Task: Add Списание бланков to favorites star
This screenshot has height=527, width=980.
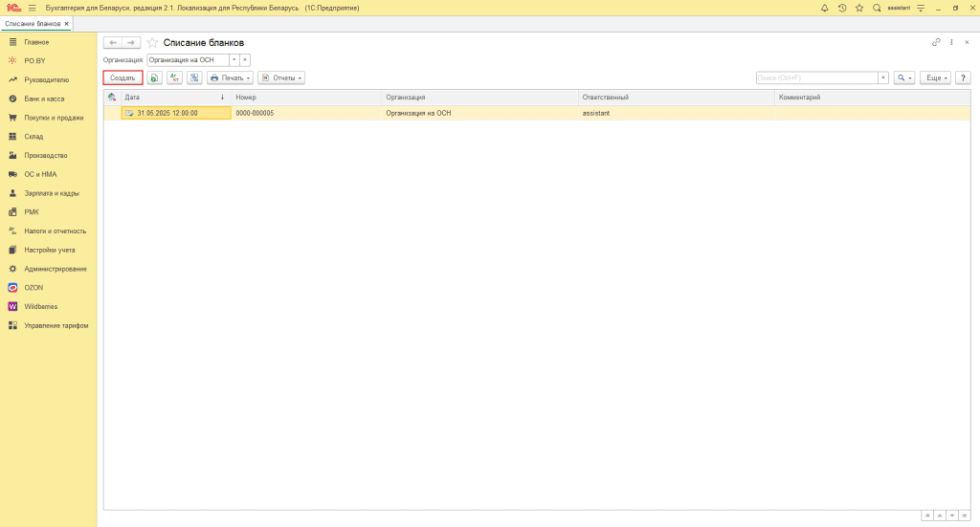Action: click(152, 42)
